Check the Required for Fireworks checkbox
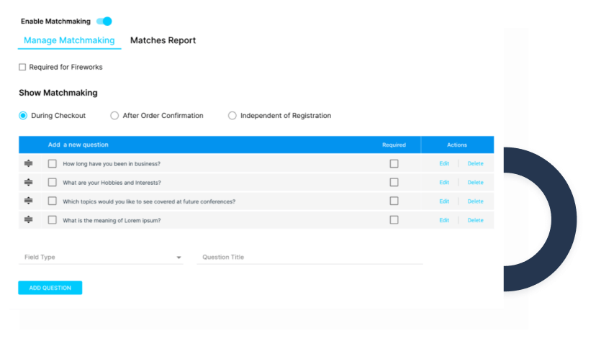The image size is (596, 364). [22, 68]
